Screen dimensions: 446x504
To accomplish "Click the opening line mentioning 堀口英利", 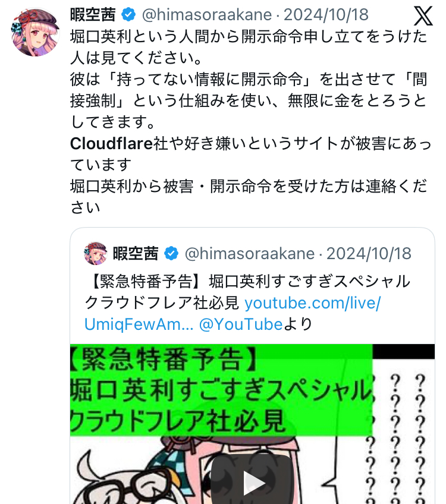I will click(x=249, y=48).
